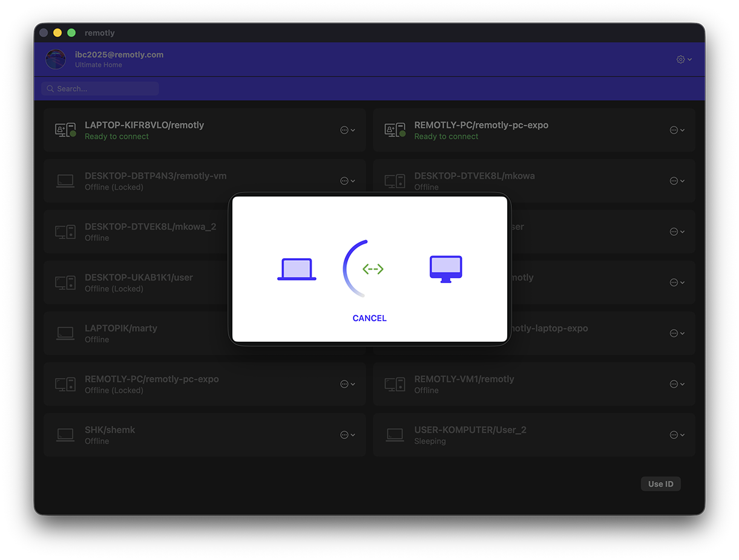Select the DESKTOP-DTVEK8L/mkowa_2 device name
The width and height of the screenshot is (739, 560).
pyautogui.click(x=150, y=227)
